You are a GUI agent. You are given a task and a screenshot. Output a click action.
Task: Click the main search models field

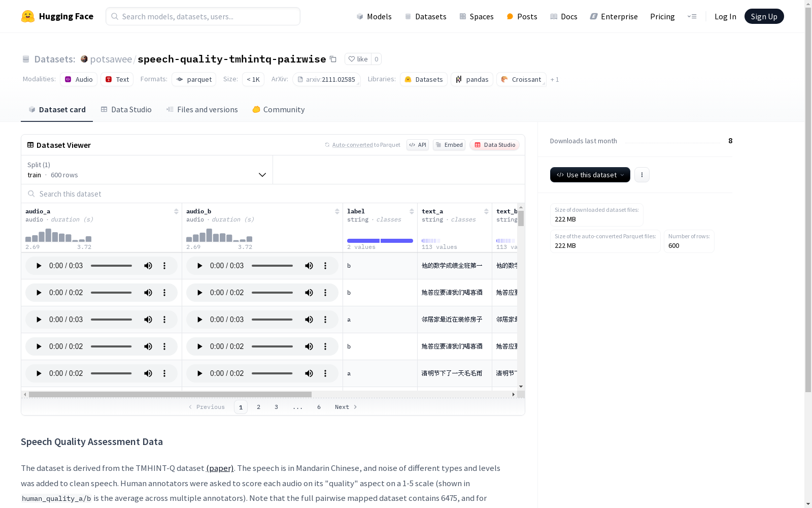pyautogui.click(x=203, y=16)
